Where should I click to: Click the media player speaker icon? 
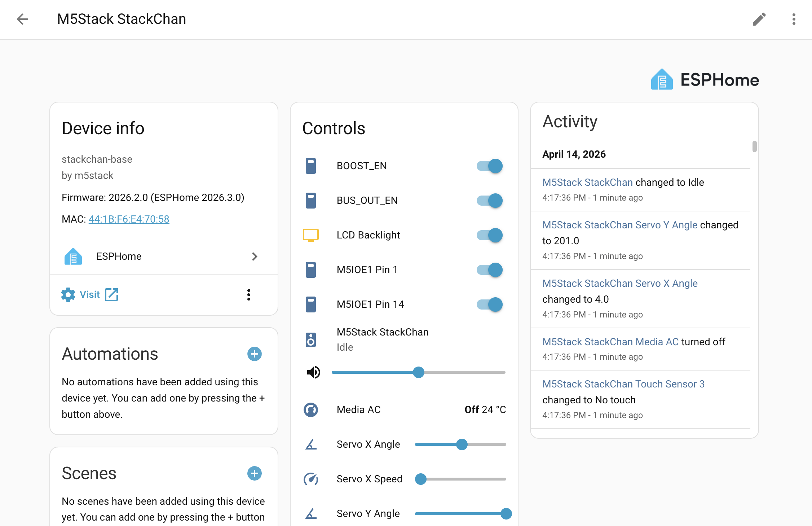(x=310, y=340)
